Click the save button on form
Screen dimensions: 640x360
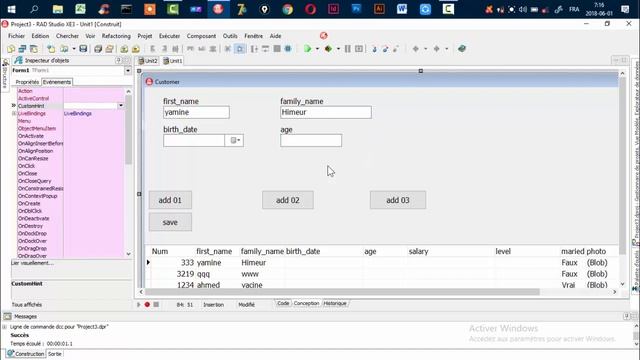pos(170,222)
